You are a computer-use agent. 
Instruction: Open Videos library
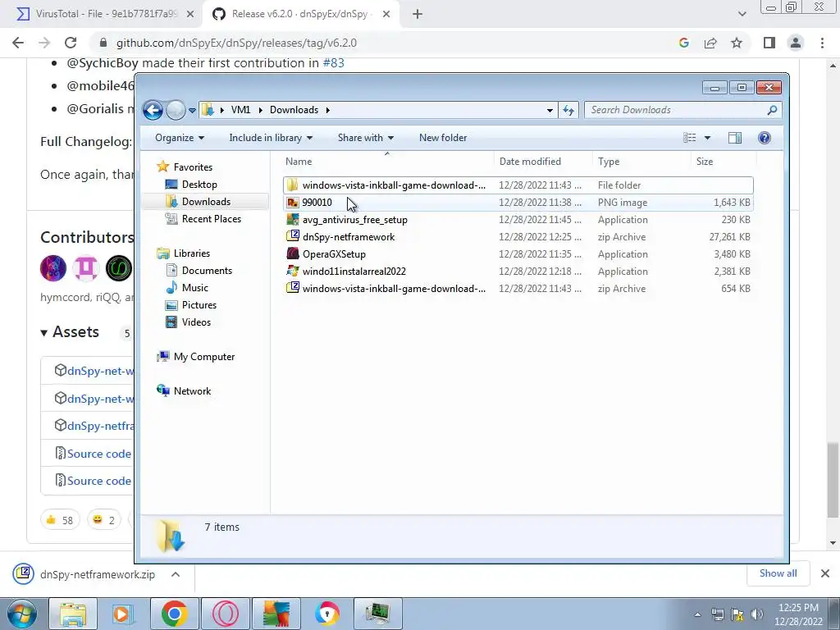click(x=196, y=322)
